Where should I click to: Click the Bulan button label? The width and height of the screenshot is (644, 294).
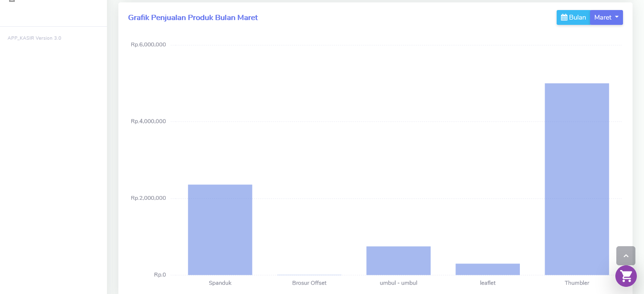point(577,18)
